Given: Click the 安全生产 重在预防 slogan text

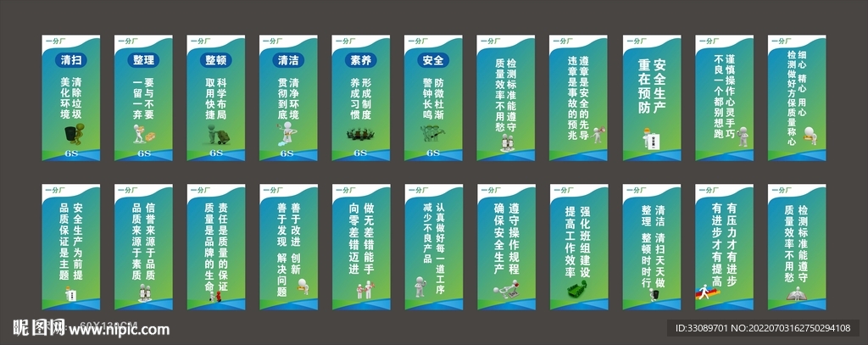Looking at the screenshot, I should pos(652,86).
